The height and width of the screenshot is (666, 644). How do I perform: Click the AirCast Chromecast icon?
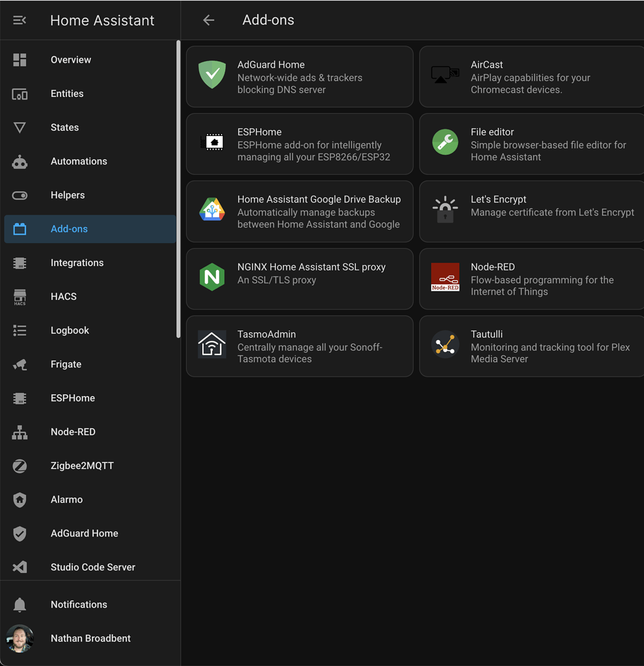tap(445, 75)
